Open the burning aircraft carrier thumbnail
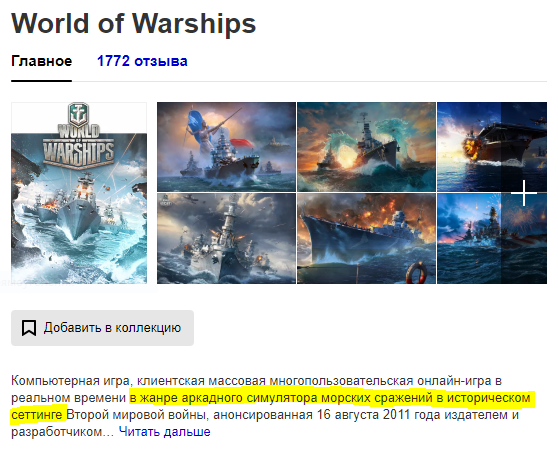558x450 pixels. 492,147
